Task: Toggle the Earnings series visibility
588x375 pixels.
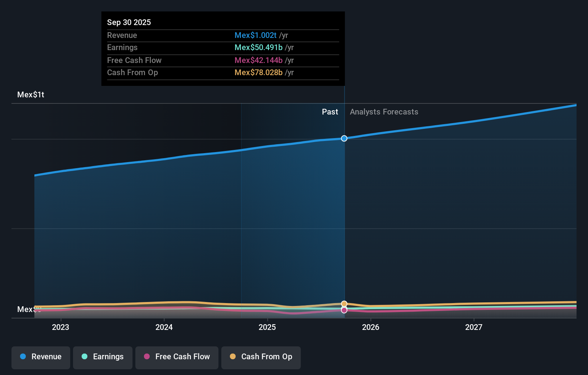Action: (102, 357)
